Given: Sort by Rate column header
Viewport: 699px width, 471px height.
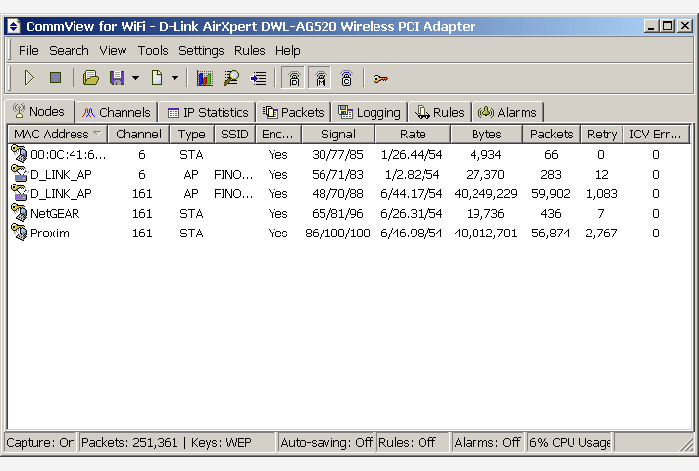Looking at the screenshot, I should (x=413, y=134).
